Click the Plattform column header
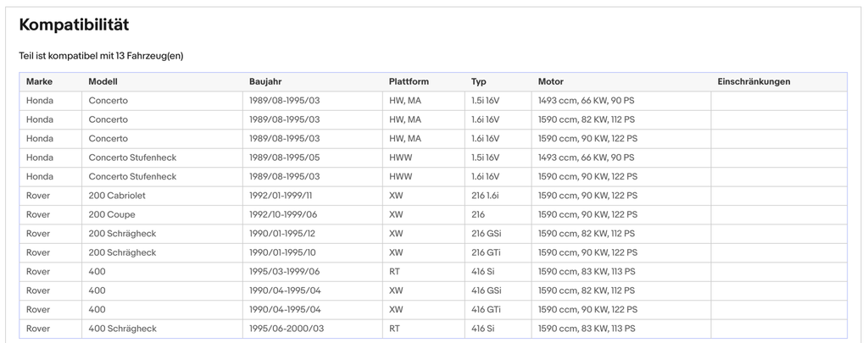Image resolution: width=868 pixels, height=343 pixels. click(x=409, y=82)
